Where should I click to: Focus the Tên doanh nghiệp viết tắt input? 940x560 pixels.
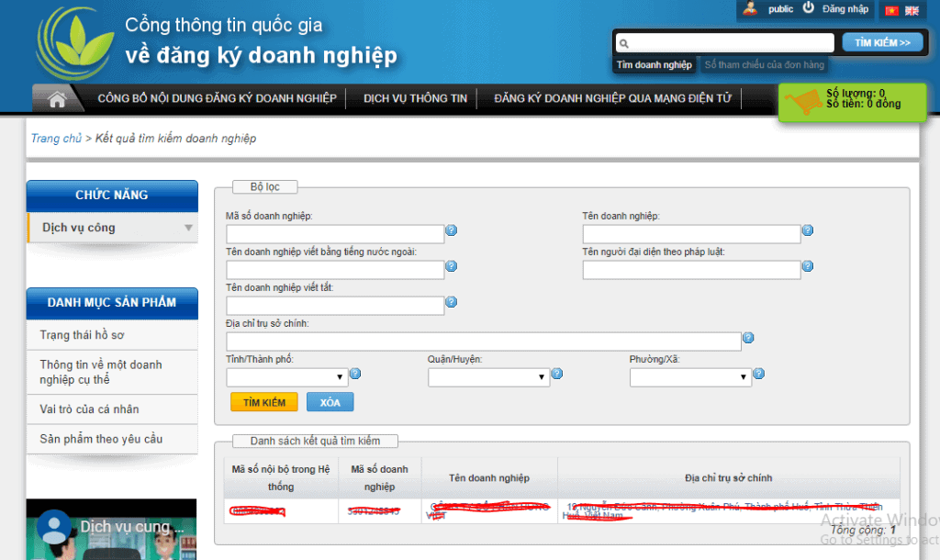point(335,306)
